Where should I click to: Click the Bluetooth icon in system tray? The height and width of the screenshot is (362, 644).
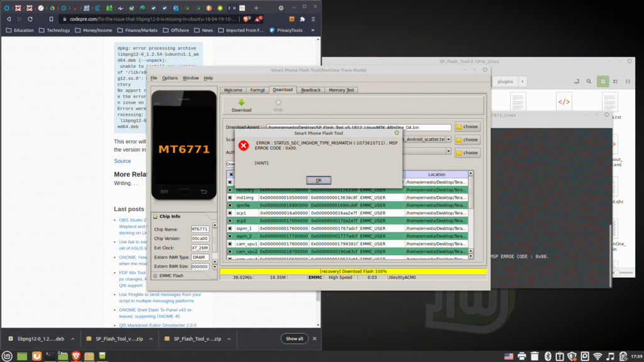click(547, 356)
